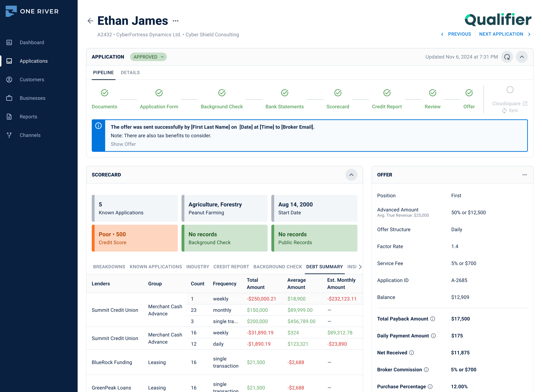Open the CREDIT REPORT scorecard tab

[x=231, y=267]
